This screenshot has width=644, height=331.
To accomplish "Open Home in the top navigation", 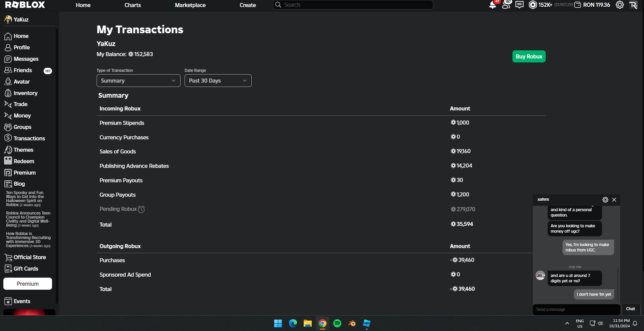I will [83, 5].
